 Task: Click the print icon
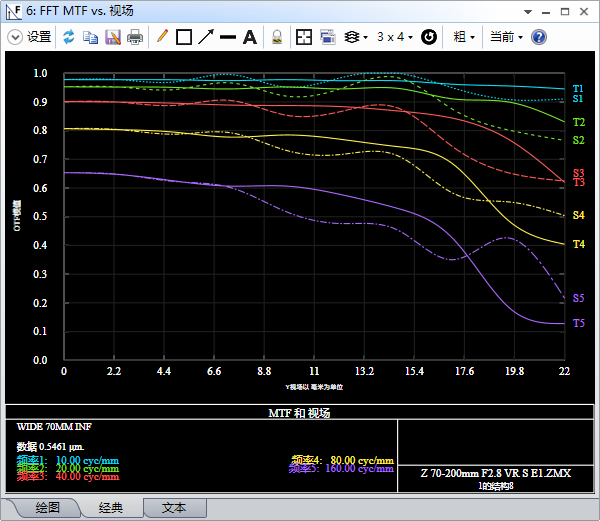tap(135, 37)
